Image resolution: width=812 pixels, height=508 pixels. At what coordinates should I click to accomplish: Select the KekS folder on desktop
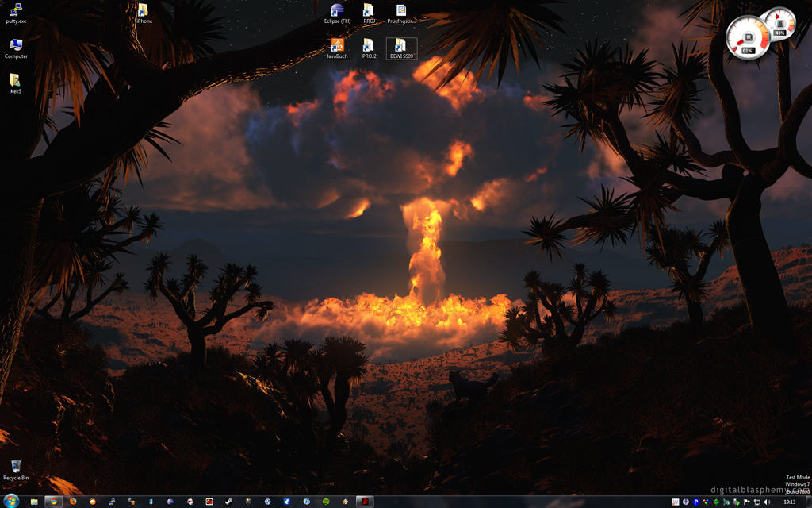(16, 82)
